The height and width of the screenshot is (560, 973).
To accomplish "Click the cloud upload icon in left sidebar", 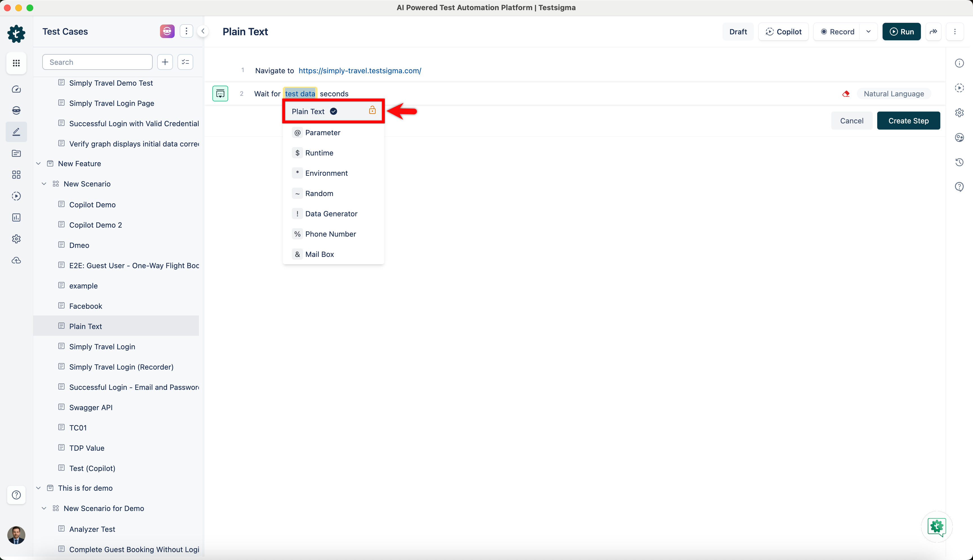I will (16, 260).
